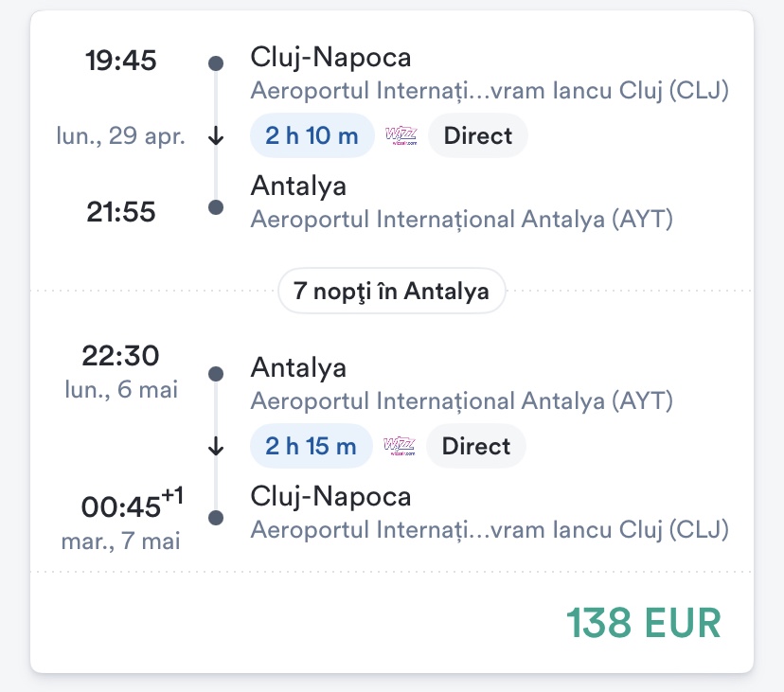Image resolution: width=784 pixels, height=692 pixels.
Task: Click the 138 EUR price
Action: (644, 622)
